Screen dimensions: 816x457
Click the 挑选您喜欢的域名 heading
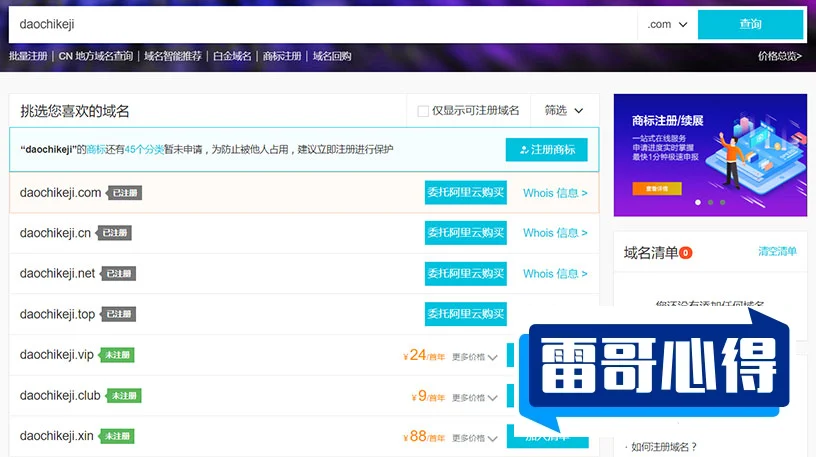(74, 111)
